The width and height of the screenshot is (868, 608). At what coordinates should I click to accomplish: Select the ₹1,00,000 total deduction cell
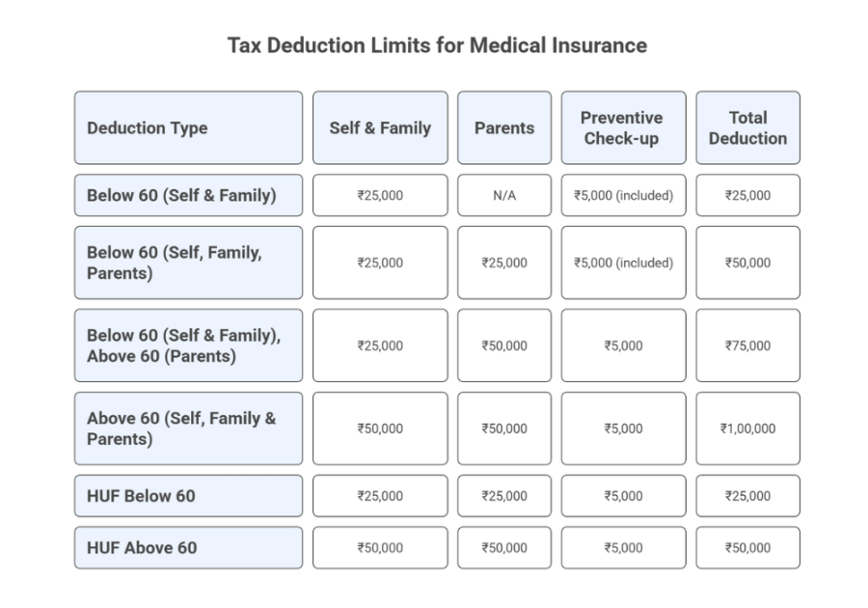747,428
